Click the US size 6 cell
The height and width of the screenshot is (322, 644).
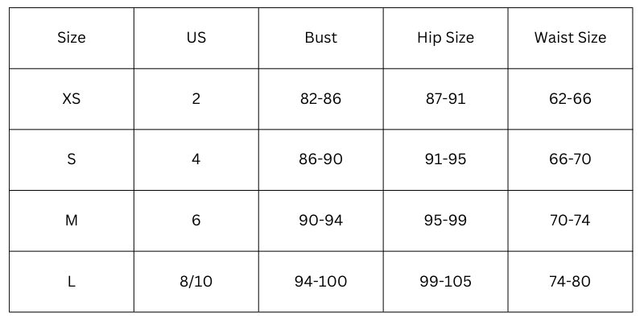[x=196, y=221]
